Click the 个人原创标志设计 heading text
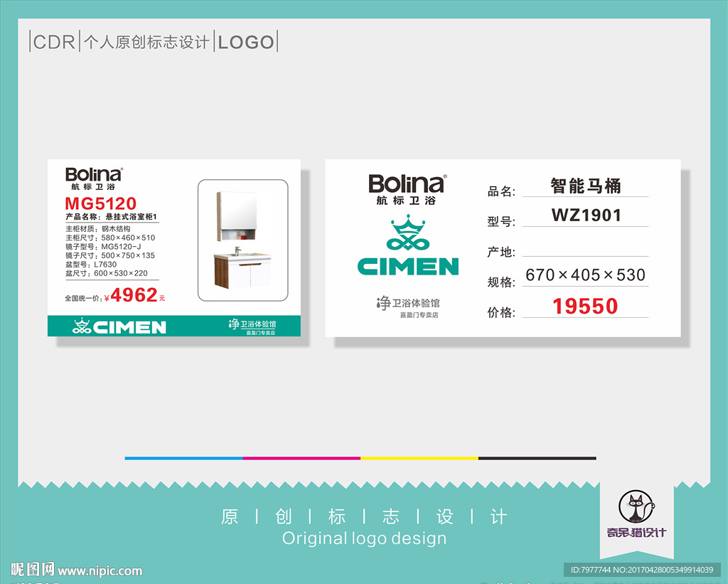This screenshot has width=728, height=584. pyautogui.click(x=146, y=42)
